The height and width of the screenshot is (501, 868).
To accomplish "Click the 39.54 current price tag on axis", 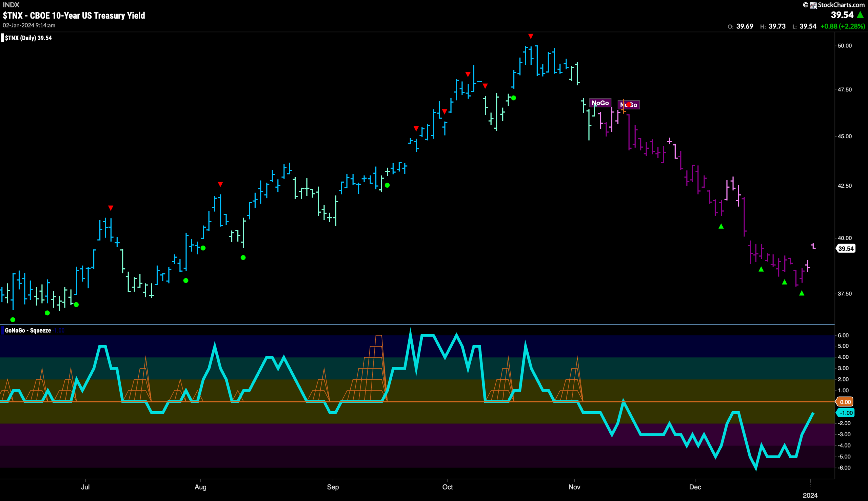I will [846, 248].
